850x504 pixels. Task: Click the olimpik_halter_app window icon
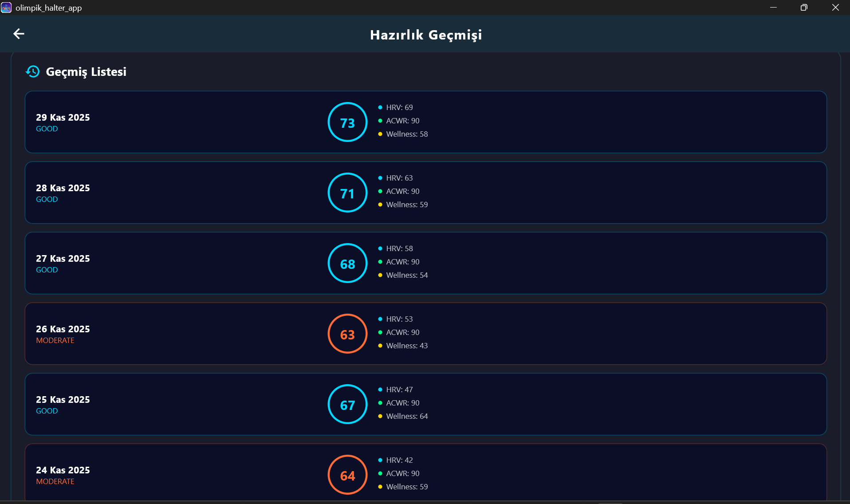pos(6,8)
